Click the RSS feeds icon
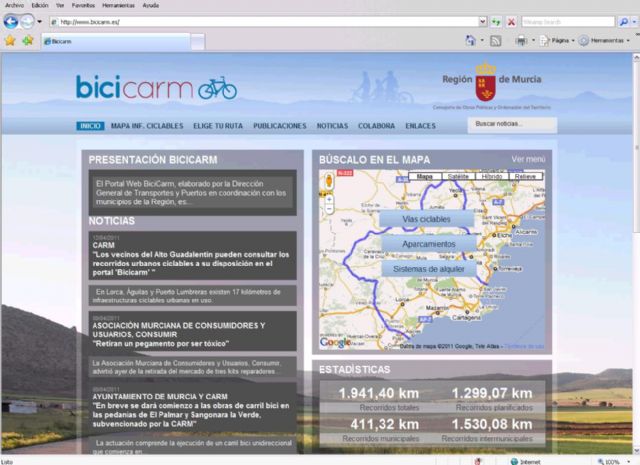 (x=495, y=41)
